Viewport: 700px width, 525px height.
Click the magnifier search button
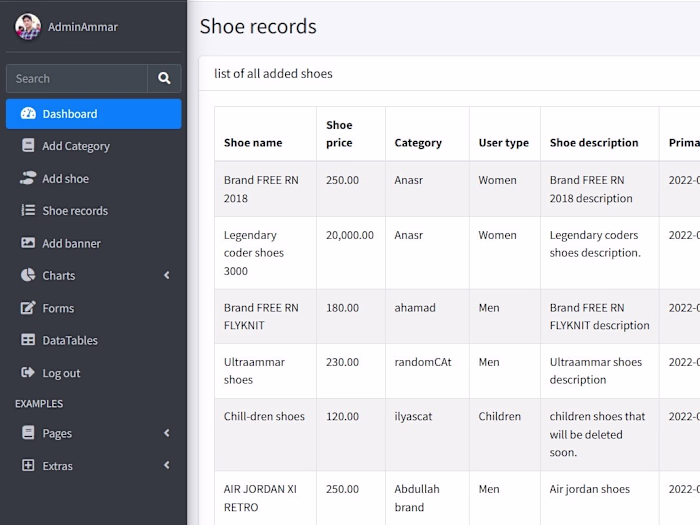164,79
